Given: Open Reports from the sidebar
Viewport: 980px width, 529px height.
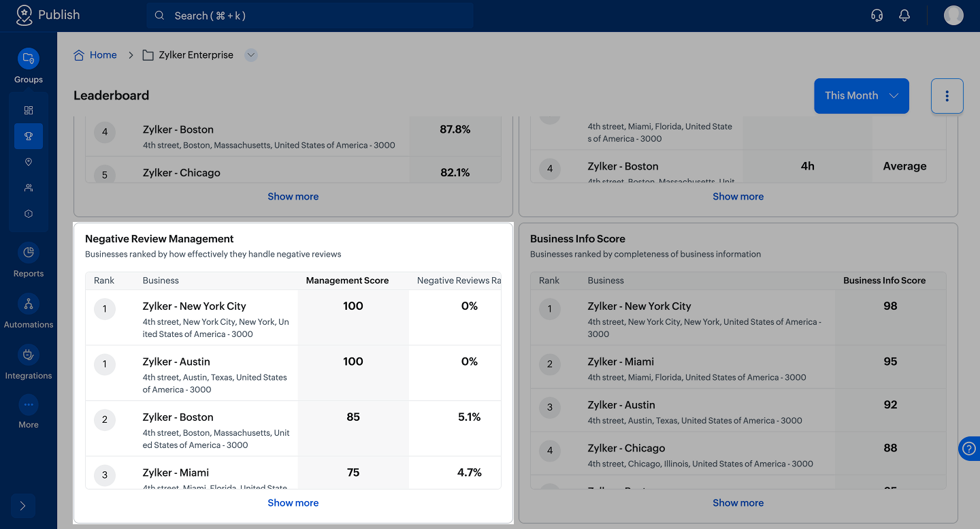Looking at the screenshot, I should click(x=29, y=253).
